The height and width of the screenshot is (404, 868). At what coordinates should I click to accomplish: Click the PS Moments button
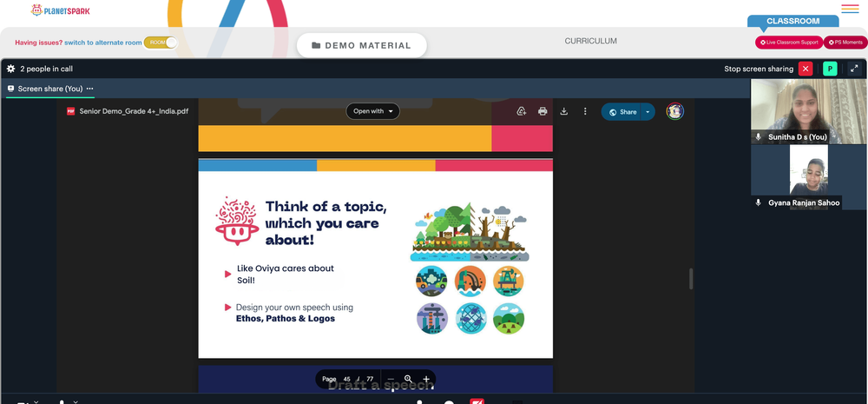[845, 42]
